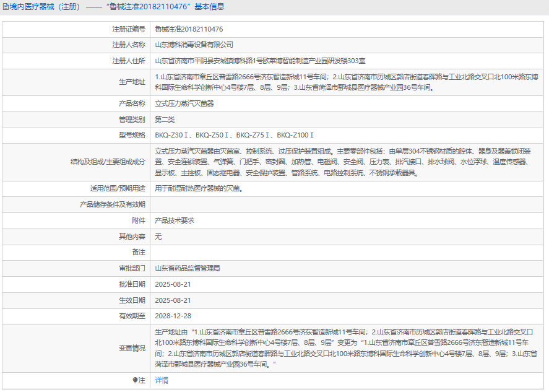Click the 结构及组成 description text

344,162
